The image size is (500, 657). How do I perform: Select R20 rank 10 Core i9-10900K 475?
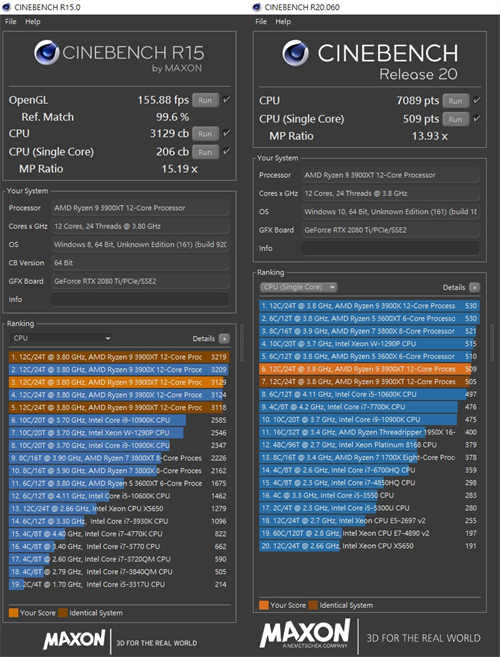click(x=369, y=419)
